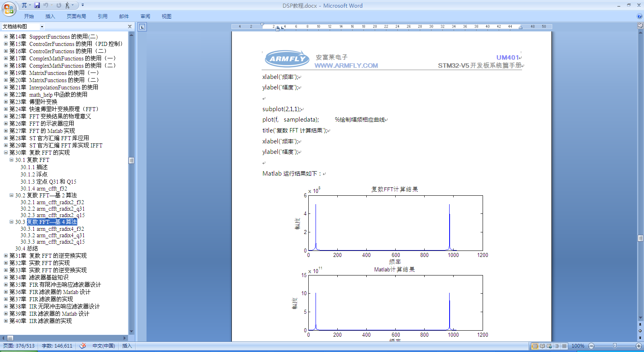644x352 pixels.
Task: Open the 邮件 ribbon tab
Action: (124, 17)
